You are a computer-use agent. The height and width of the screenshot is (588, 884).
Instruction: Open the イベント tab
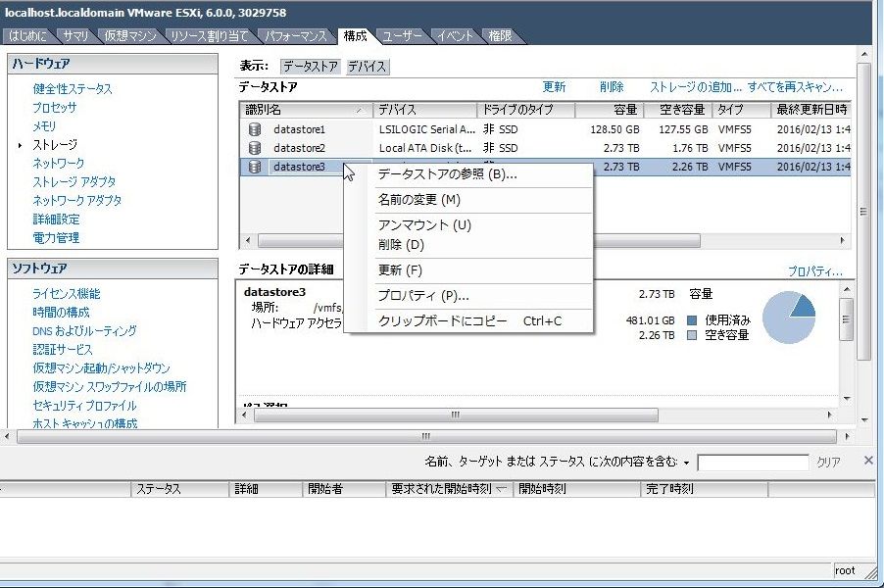[x=455, y=35]
